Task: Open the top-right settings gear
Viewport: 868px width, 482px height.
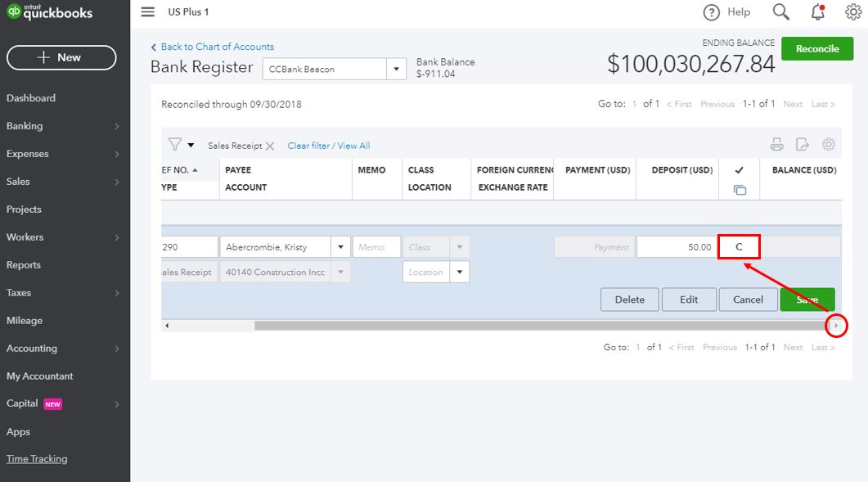Action: coord(853,11)
